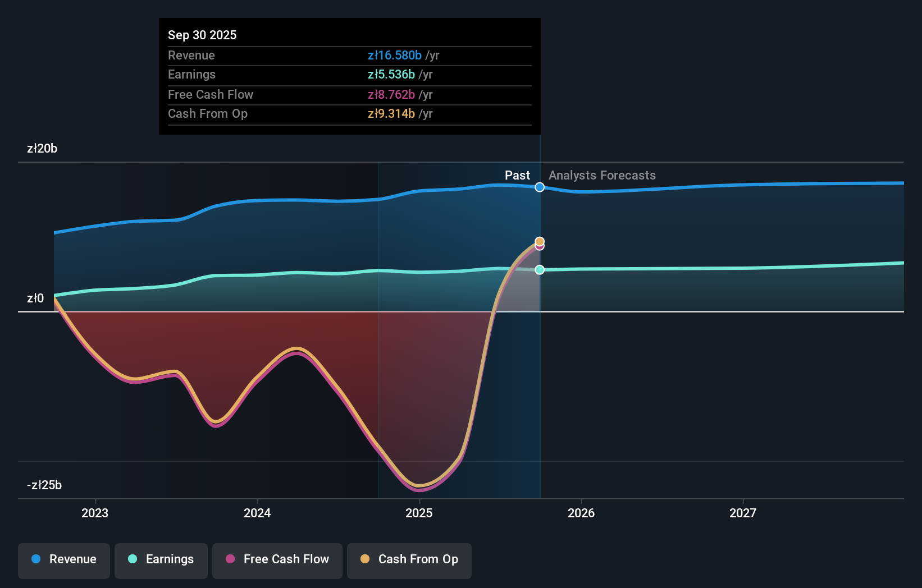Click the zł8.762b free cash flow value
This screenshot has width=922, height=588.
pyautogui.click(x=391, y=95)
